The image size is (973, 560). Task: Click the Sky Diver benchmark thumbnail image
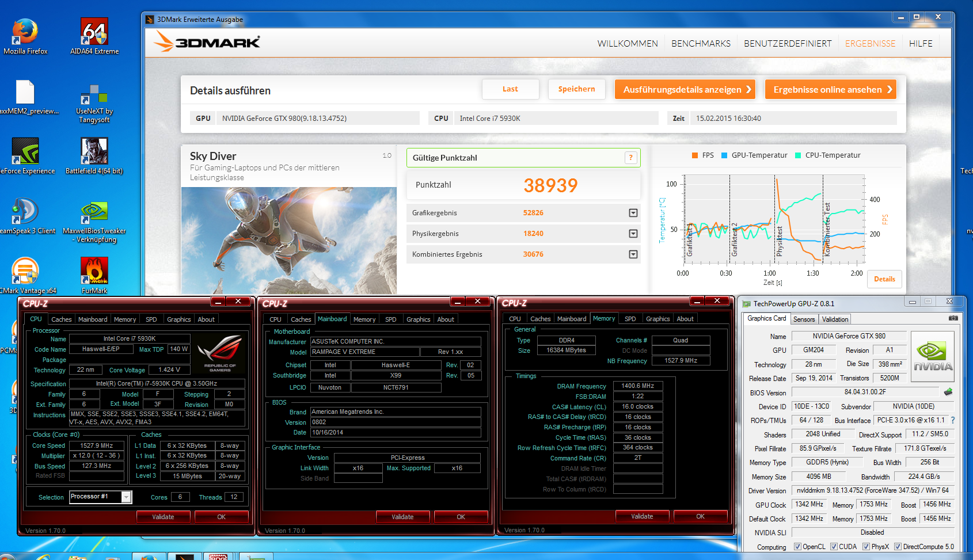tap(289, 241)
